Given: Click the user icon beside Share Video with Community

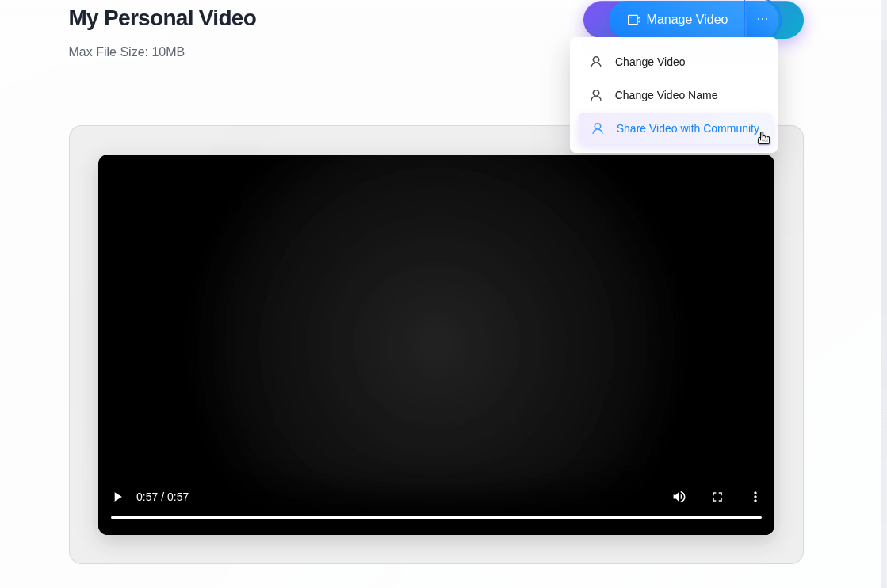Looking at the screenshot, I should click(x=598, y=128).
